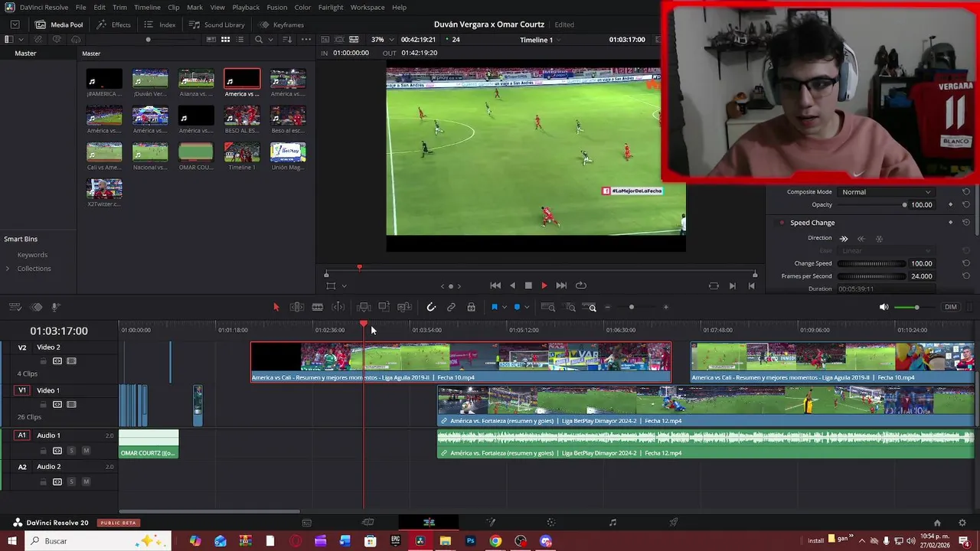The width and height of the screenshot is (980, 551).
Task: Open the File menu
Action: pos(80,7)
